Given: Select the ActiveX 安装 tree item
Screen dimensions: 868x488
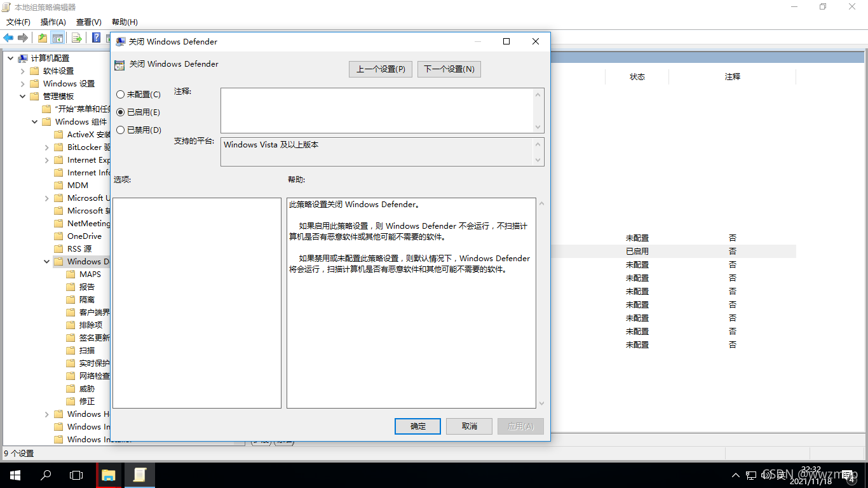Looking at the screenshot, I should coord(89,135).
